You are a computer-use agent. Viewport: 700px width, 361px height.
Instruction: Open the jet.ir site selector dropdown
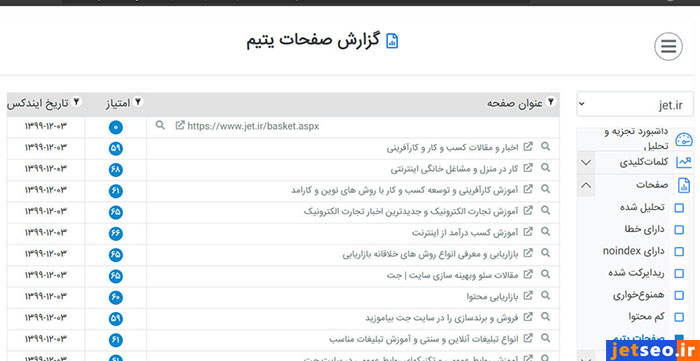pos(635,104)
